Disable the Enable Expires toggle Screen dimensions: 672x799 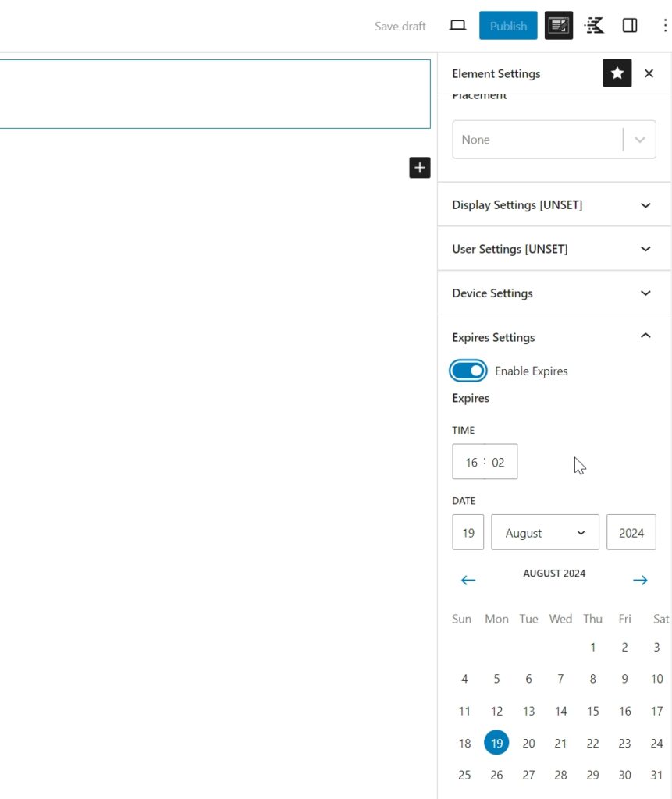pyautogui.click(x=468, y=371)
